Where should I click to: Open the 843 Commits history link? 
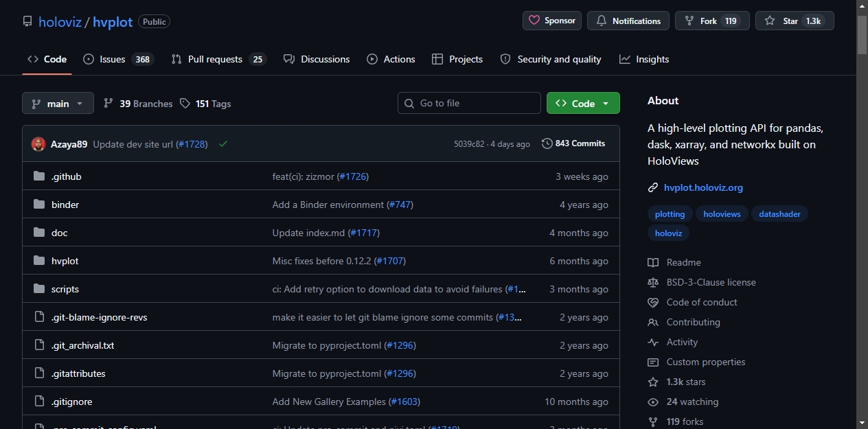click(573, 143)
